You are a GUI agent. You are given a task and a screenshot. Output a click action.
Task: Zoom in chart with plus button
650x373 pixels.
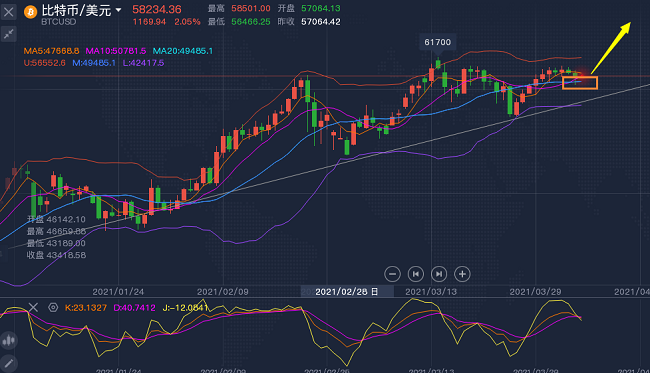[x=462, y=274]
